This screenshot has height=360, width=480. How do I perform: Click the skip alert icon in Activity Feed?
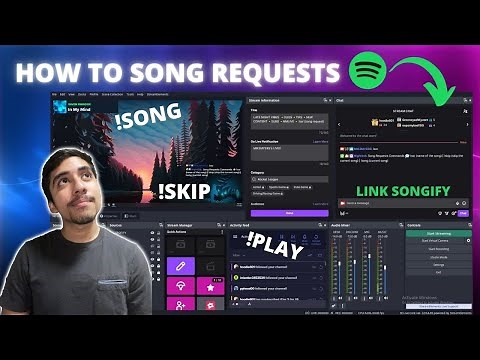(293, 238)
